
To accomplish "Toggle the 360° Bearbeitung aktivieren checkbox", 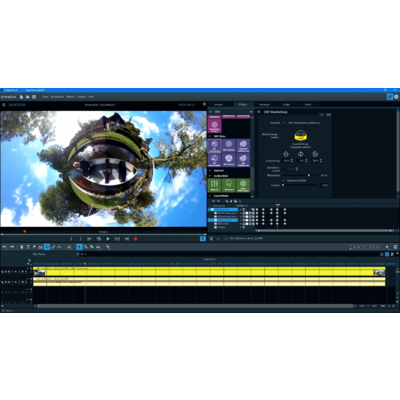I will [284, 123].
